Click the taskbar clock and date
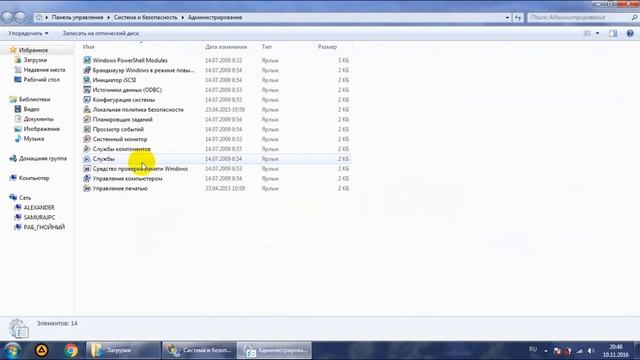This screenshot has height=360, width=640. point(616,351)
